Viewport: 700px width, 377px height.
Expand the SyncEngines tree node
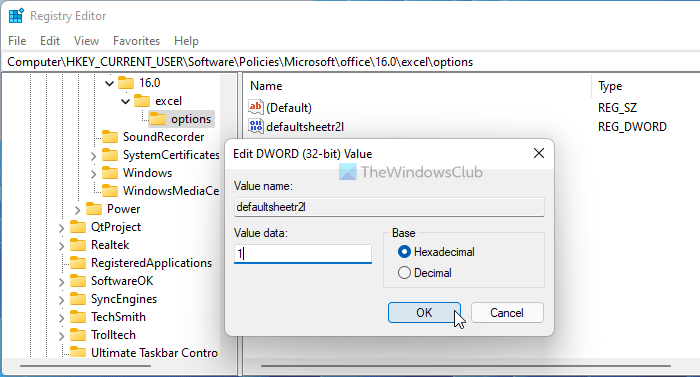pos(61,300)
